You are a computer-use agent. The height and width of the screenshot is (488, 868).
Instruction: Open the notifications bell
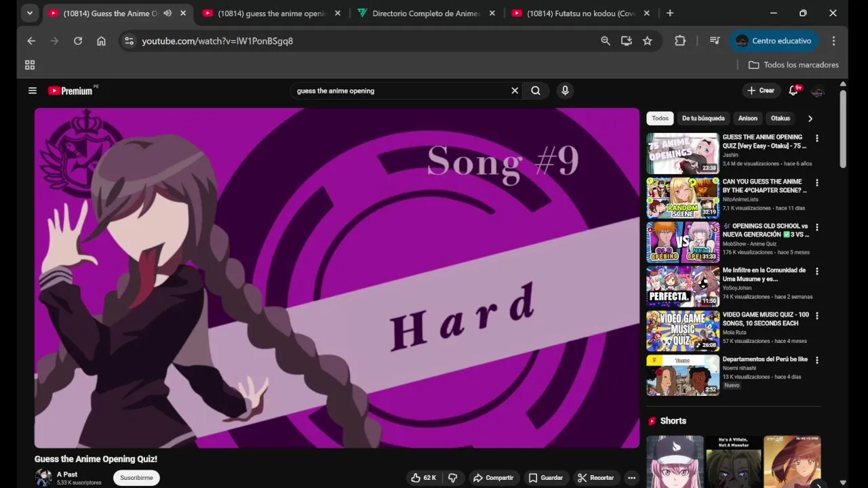pyautogui.click(x=793, y=91)
